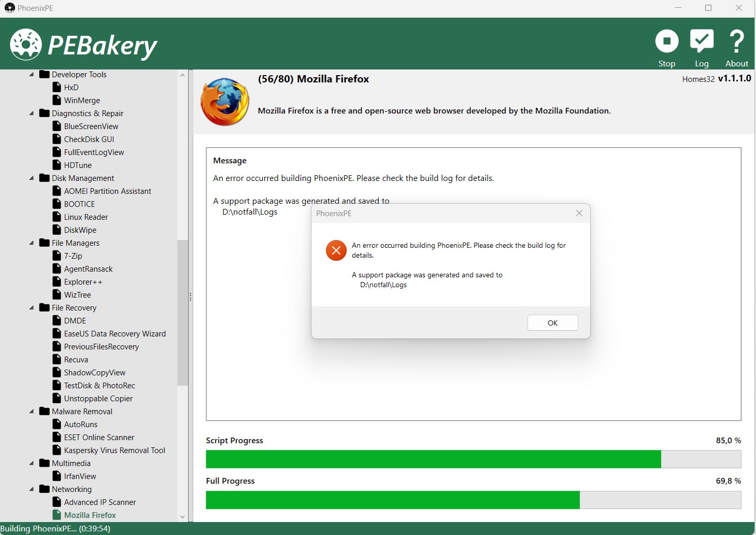Click the Full Progress bar

pos(473,500)
